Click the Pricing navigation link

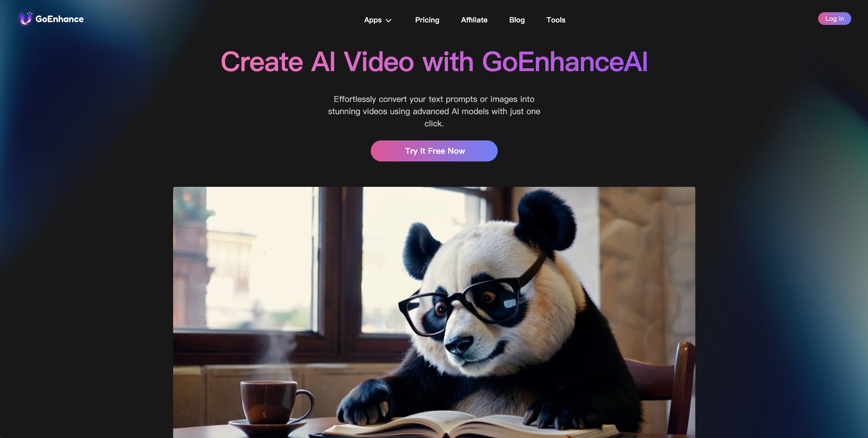pyautogui.click(x=427, y=19)
